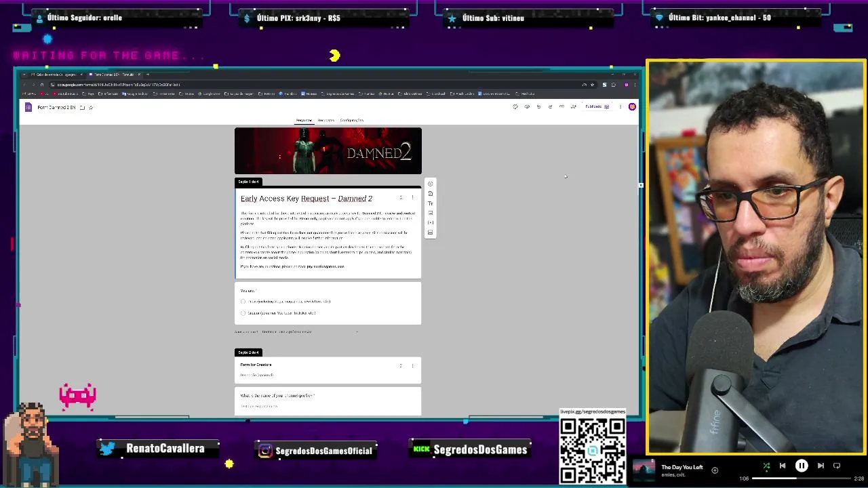
Task: Select the Press radio option
Action: [x=243, y=302]
